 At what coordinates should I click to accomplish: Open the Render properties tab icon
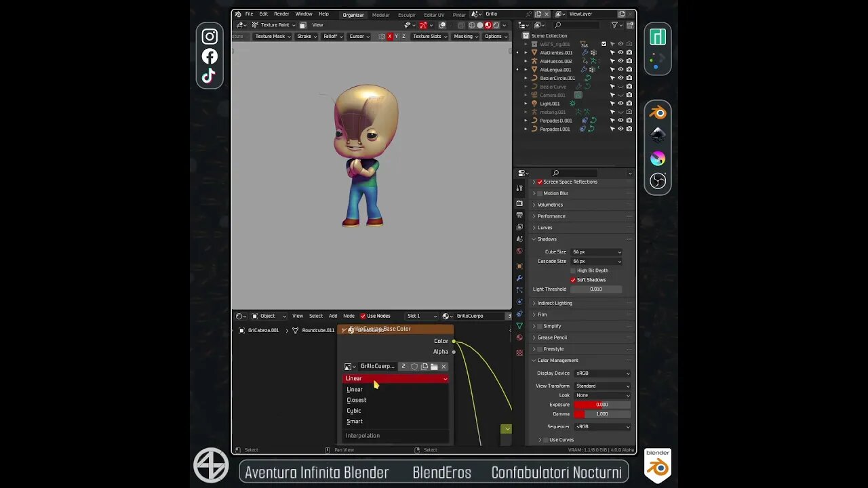click(x=519, y=203)
